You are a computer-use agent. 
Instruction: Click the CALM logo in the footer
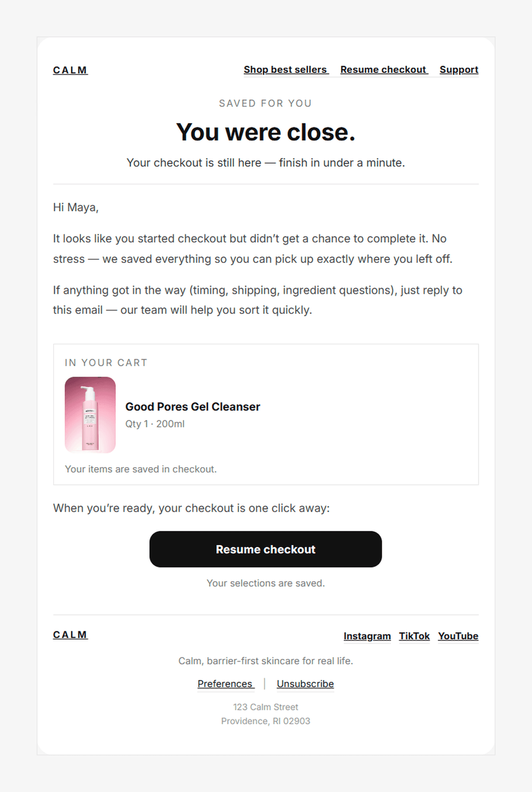pos(70,635)
